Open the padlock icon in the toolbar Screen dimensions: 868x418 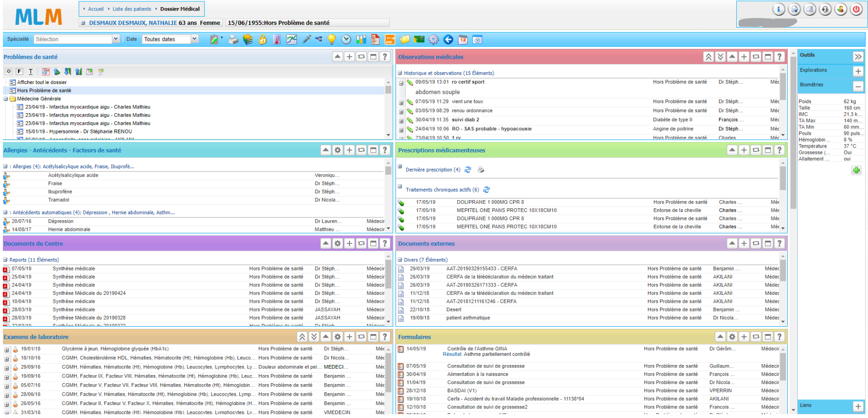(x=263, y=40)
